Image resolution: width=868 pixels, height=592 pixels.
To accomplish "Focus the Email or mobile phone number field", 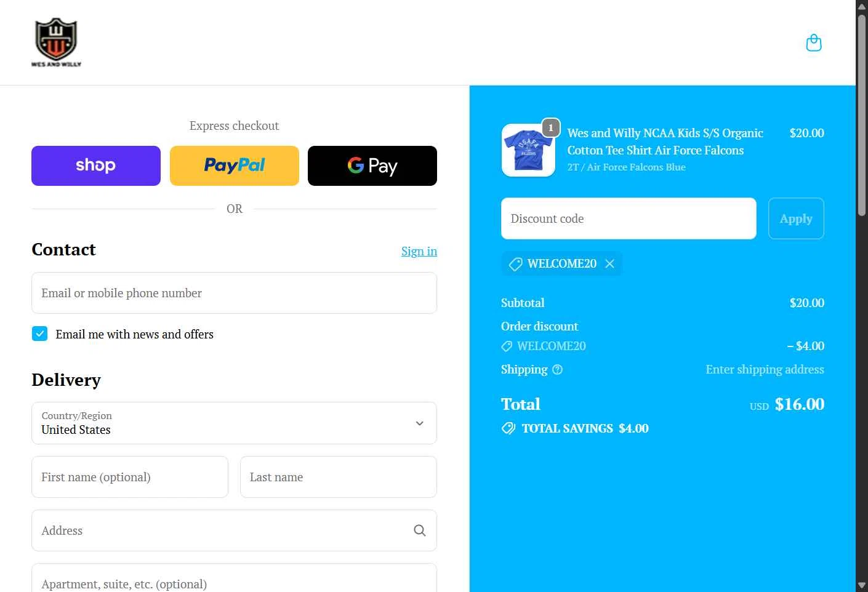I will (234, 293).
